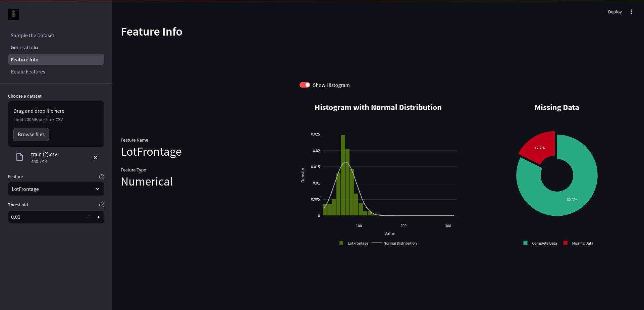Click the Browse files button
This screenshot has width=644, height=310.
31,135
